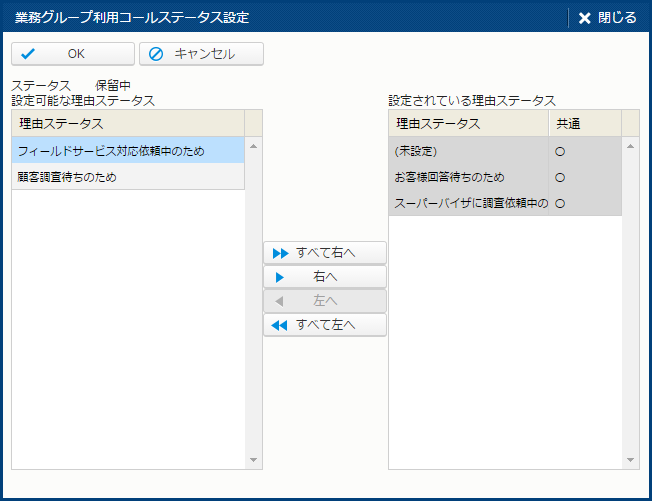Click 共通 circle for お客様回答待ちのため
652x501 pixels.
click(x=560, y=177)
